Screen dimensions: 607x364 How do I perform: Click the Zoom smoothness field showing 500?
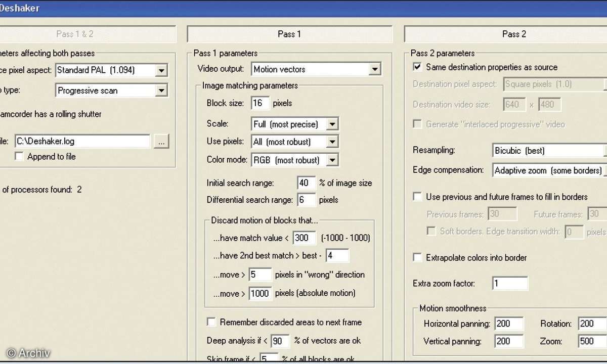tap(592, 341)
